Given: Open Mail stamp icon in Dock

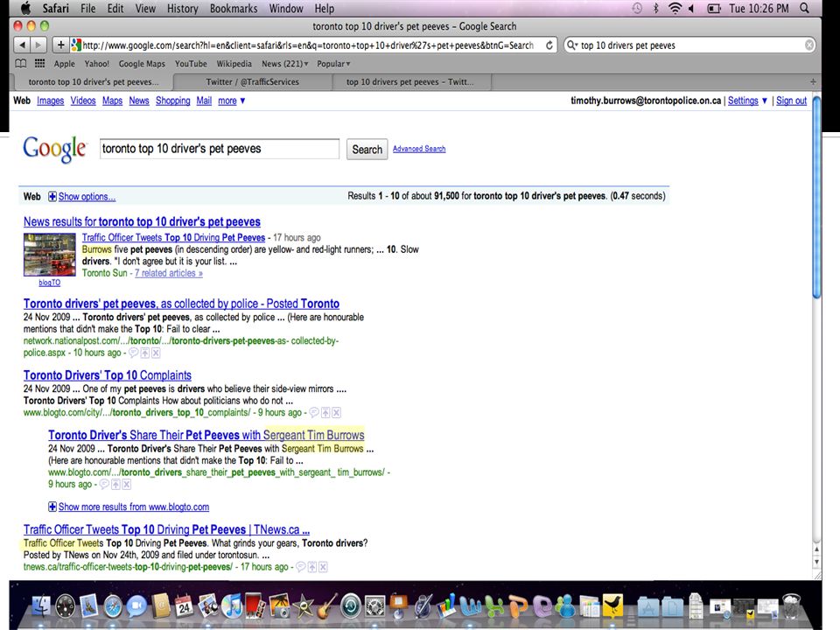Looking at the screenshot, I should (x=89, y=605).
